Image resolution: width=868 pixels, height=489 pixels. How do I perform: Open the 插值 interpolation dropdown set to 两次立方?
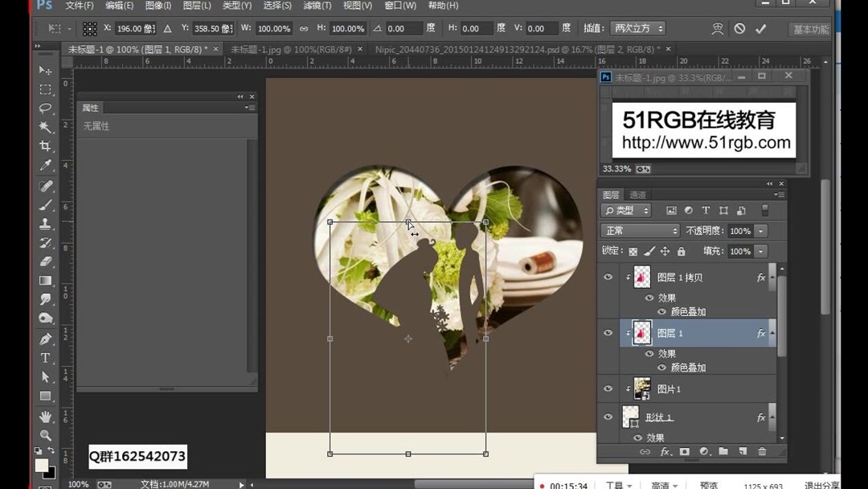coord(635,28)
